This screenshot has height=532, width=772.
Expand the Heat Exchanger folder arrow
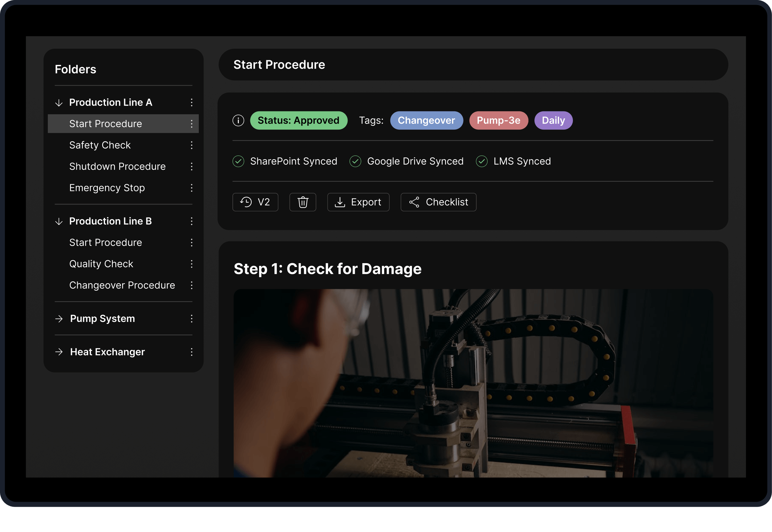tap(59, 352)
